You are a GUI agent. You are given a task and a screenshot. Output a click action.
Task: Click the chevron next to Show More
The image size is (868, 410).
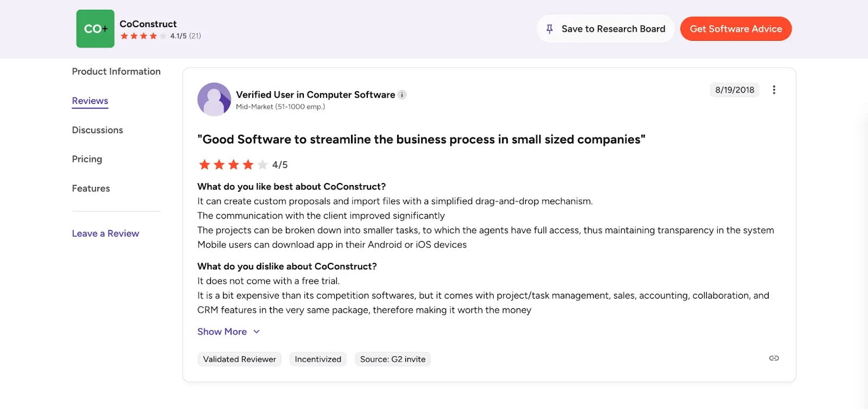click(x=257, y=332)
